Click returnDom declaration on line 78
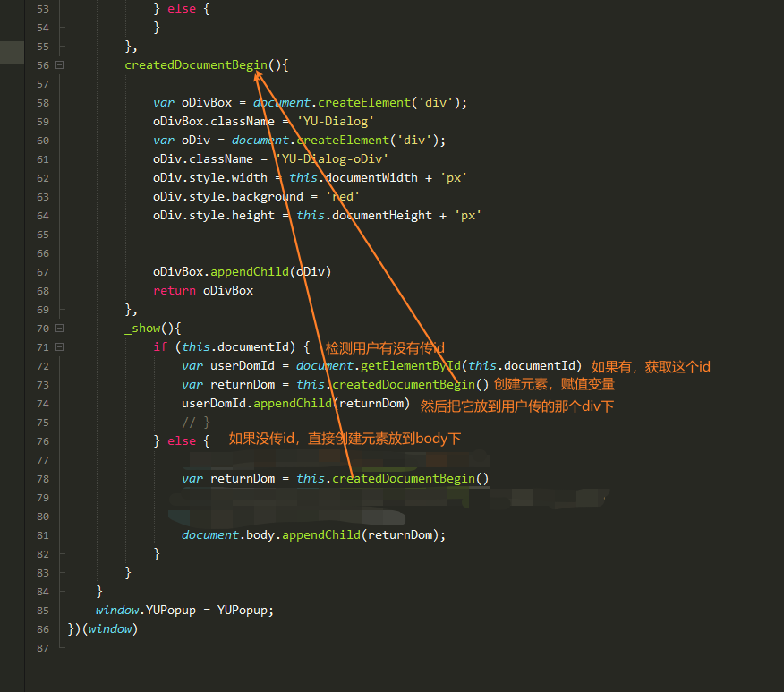This screenshot has width=784, height=692. tap(243, 479)
